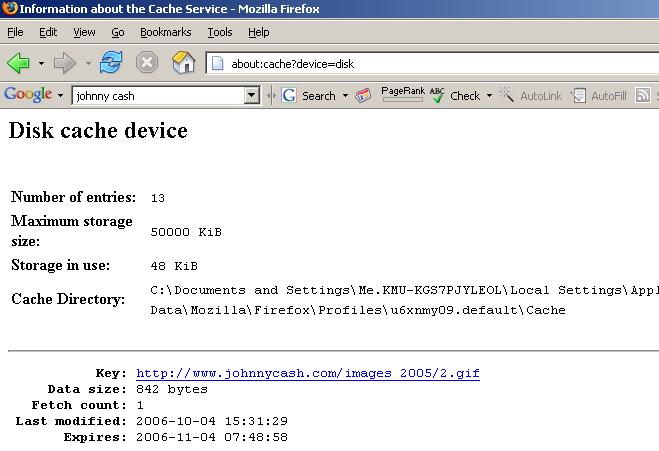Image resolution: width=659 pixels, height=451 pixels.
Task: Reload the page with the refresh icon
Action: tap(111, 63)
